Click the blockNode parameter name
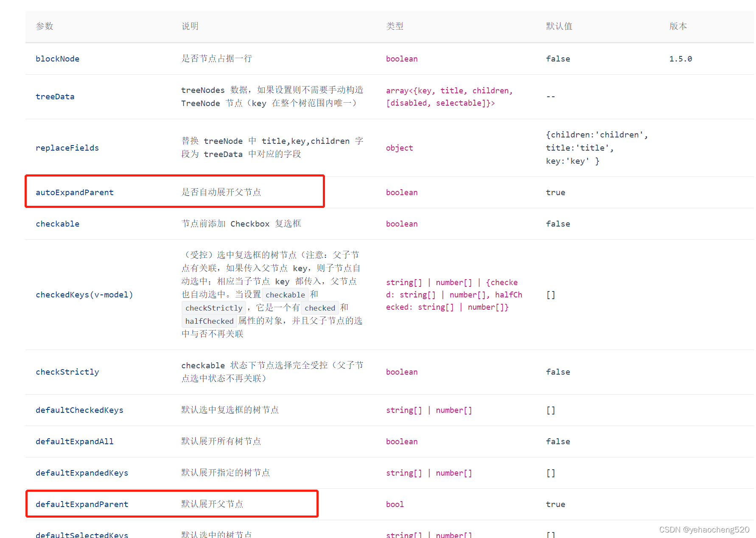The height and width of the screenshot is (538, 756). [x=57, y=59]
